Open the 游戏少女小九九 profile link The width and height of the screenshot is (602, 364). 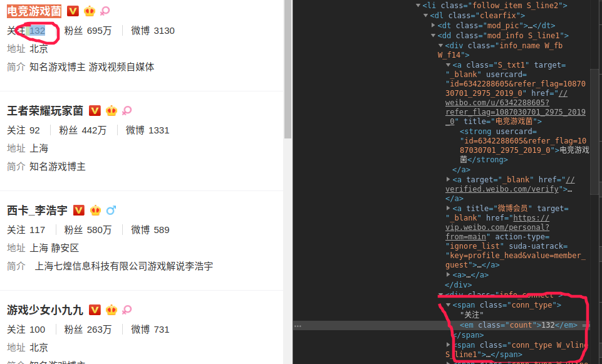coord(45,309)
